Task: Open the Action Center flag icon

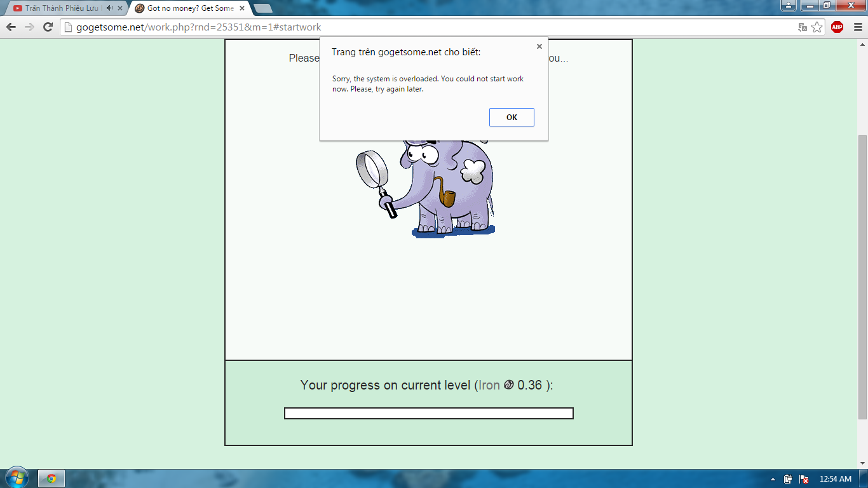Action: [x=804, y=479]
